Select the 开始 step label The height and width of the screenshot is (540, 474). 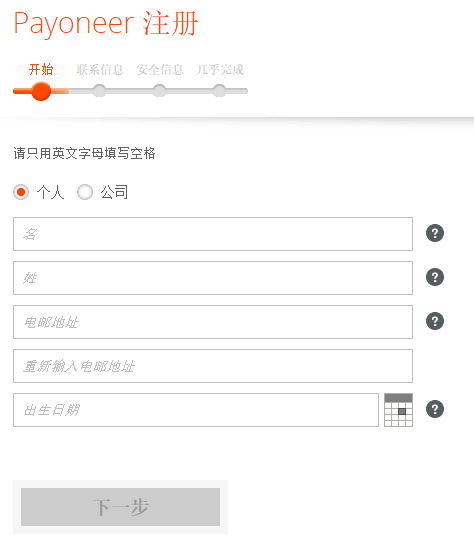41,70
